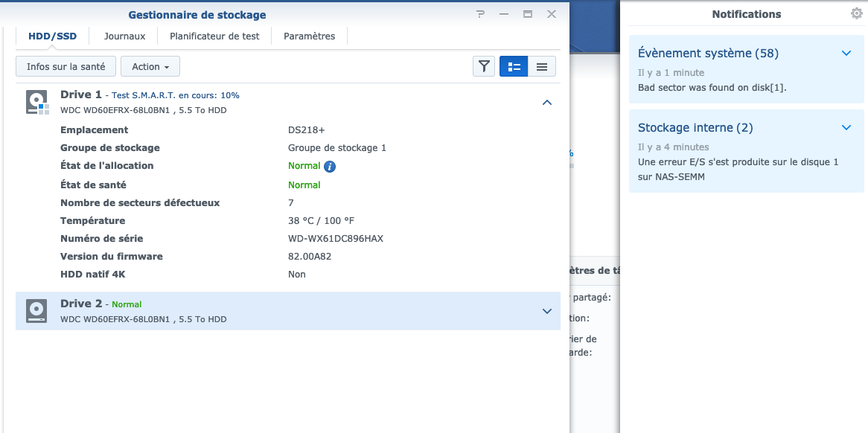Go to the Paramètres tab
Screen dimensions: 868x433
point(309,36)
